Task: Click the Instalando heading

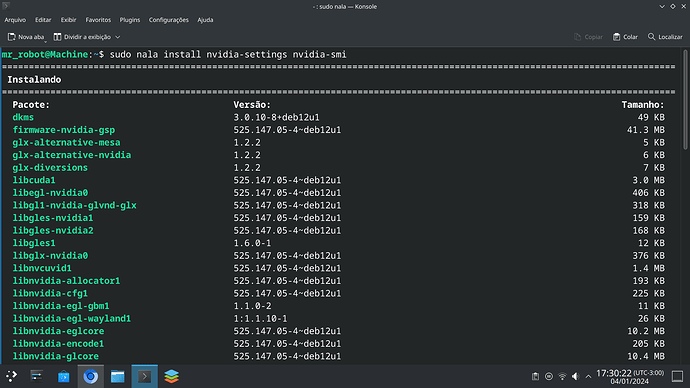Action: (x=34, y=80)
